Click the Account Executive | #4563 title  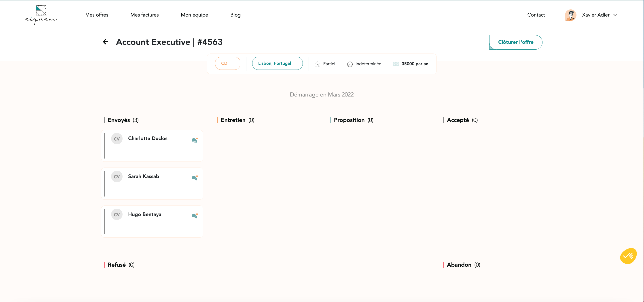click(169, 42)
